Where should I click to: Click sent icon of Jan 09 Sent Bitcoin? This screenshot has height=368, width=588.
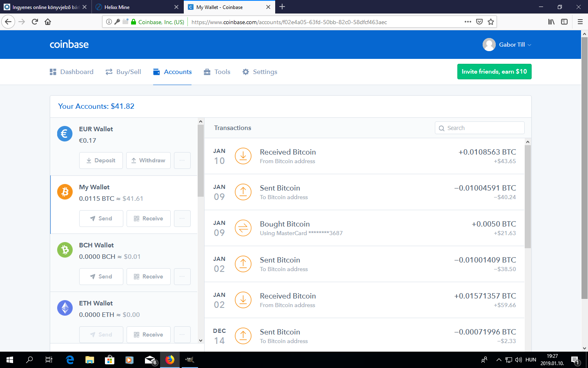pos(243,192)
